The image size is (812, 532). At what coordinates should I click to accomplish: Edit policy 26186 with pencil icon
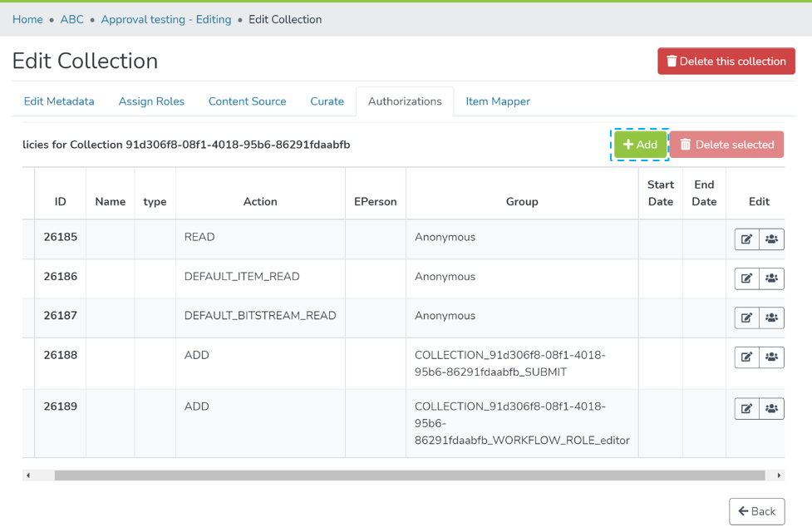click(746, 278)
